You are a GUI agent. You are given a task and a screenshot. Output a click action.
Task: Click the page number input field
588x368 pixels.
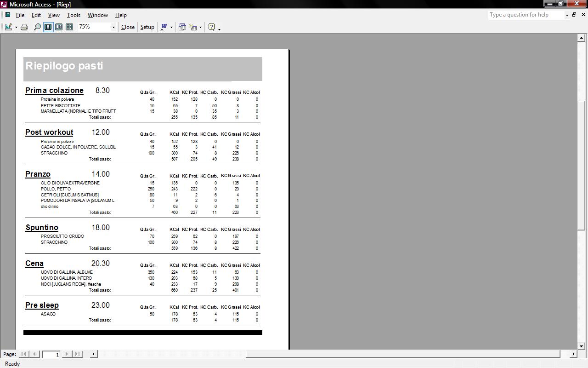tap(51, 354)
